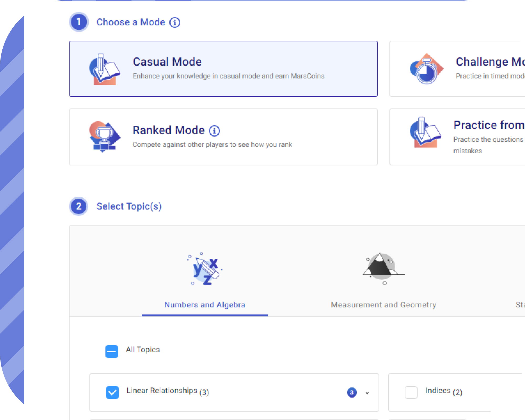This screenshot has height=420, width=525.
Task: Select the Casual Mode card title
Action: point(167,62)
